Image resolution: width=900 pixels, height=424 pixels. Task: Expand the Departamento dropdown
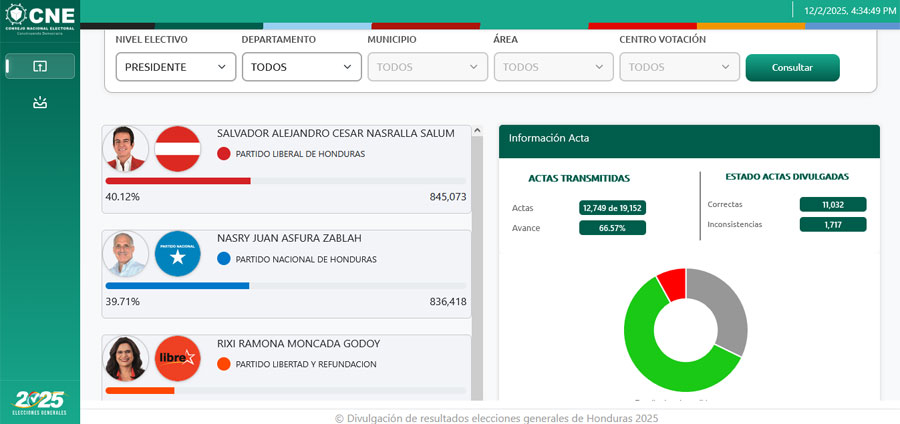302,67
